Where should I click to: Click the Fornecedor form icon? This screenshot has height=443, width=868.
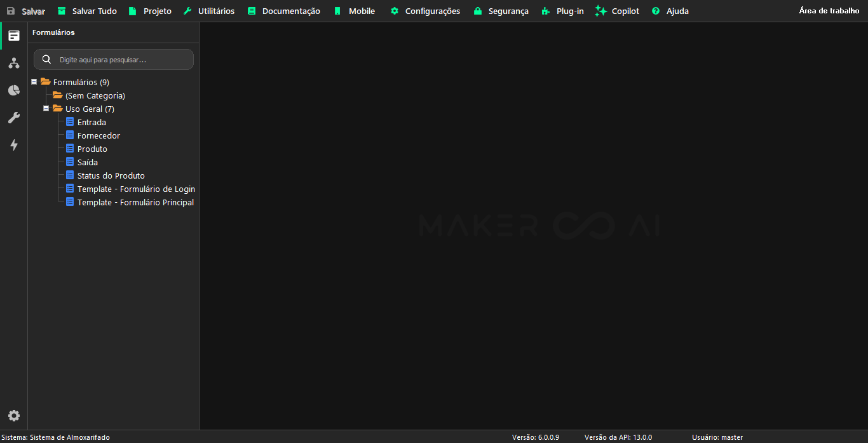(x=70, y=135)
